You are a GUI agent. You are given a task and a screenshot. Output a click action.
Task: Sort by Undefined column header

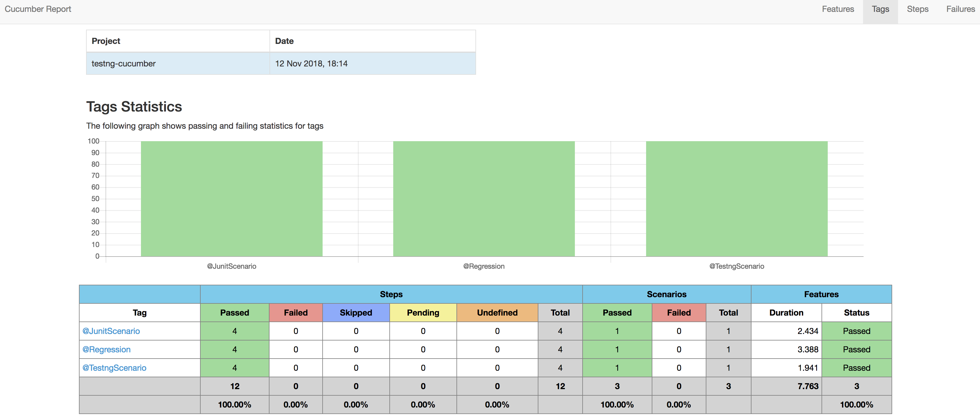click(x=497, y=313)
